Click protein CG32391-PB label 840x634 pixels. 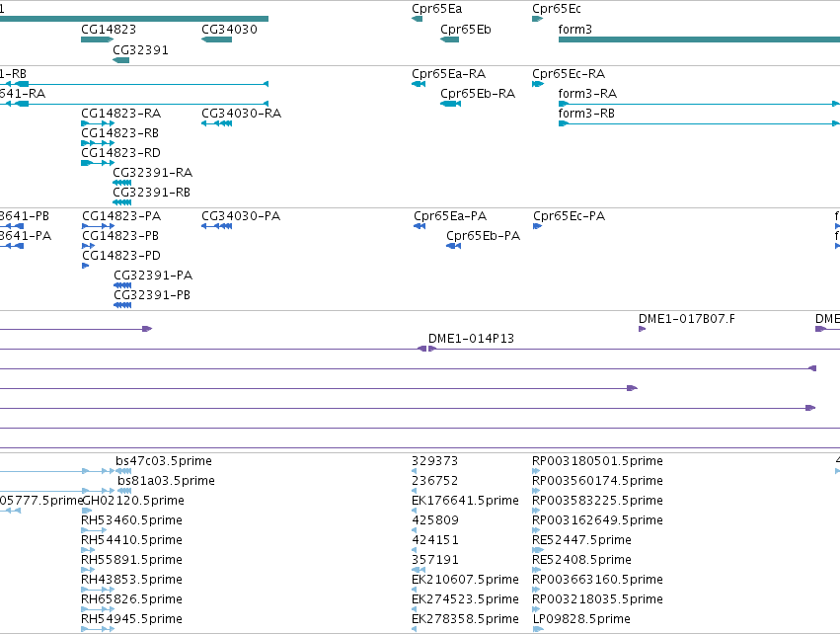click(x=152, y=295)
